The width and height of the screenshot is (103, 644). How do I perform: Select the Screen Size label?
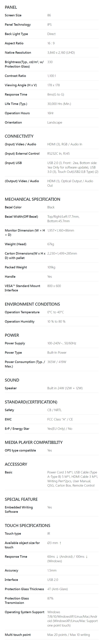(13, 15)
